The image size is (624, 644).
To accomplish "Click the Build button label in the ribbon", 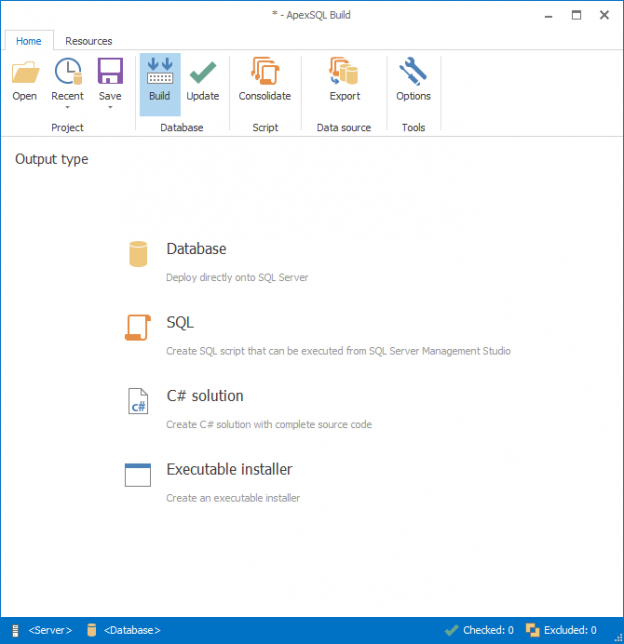I will click(159, 96).
